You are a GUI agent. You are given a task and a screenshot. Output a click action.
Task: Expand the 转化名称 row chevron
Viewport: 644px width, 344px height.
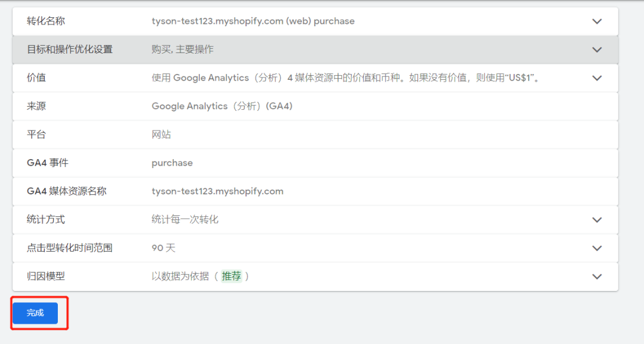(x=597, y=21)
